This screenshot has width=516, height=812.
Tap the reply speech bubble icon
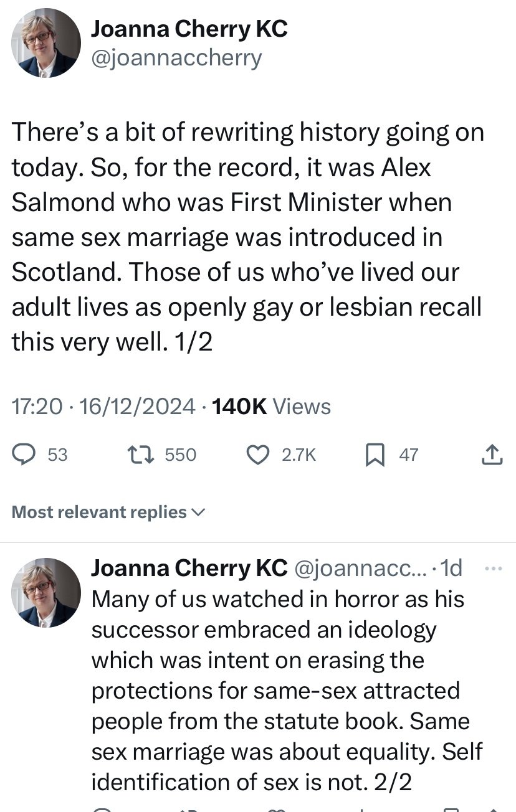click(x=25, y=455)
